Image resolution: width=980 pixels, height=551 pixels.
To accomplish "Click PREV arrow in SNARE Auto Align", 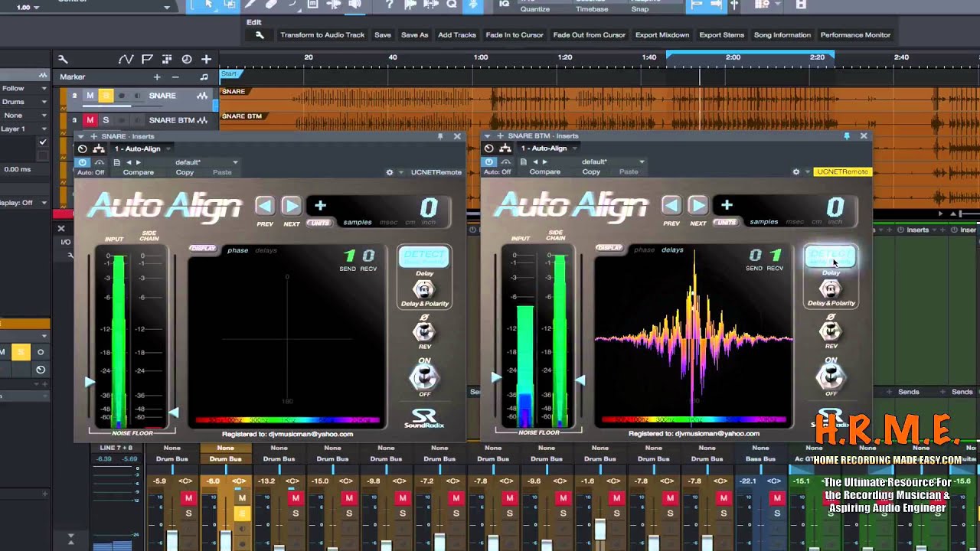I will click(265, 205).
